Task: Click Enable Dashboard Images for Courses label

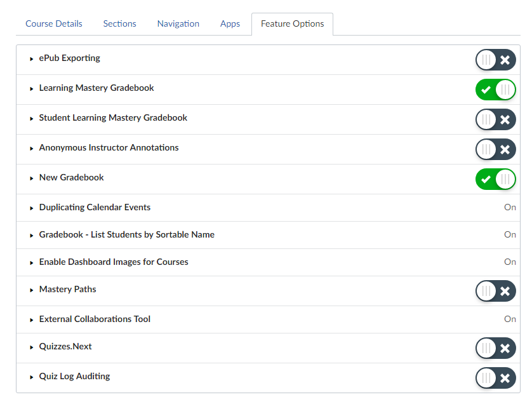Action: 114,262
